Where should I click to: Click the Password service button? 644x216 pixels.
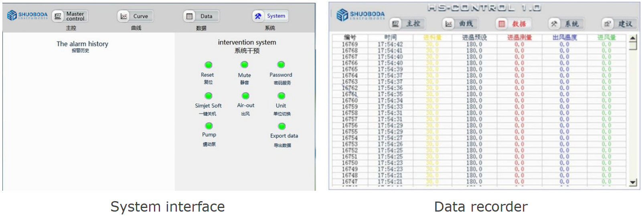(x=281, y=65)
